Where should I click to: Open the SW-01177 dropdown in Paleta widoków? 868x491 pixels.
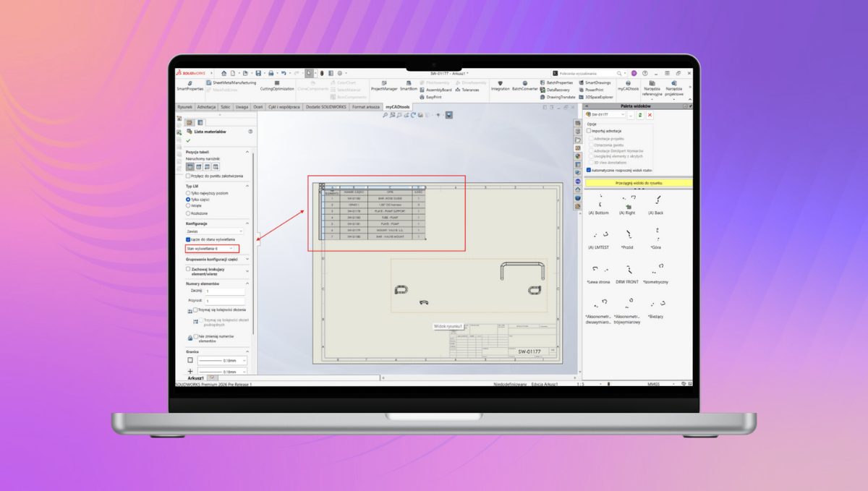point(608,114)
